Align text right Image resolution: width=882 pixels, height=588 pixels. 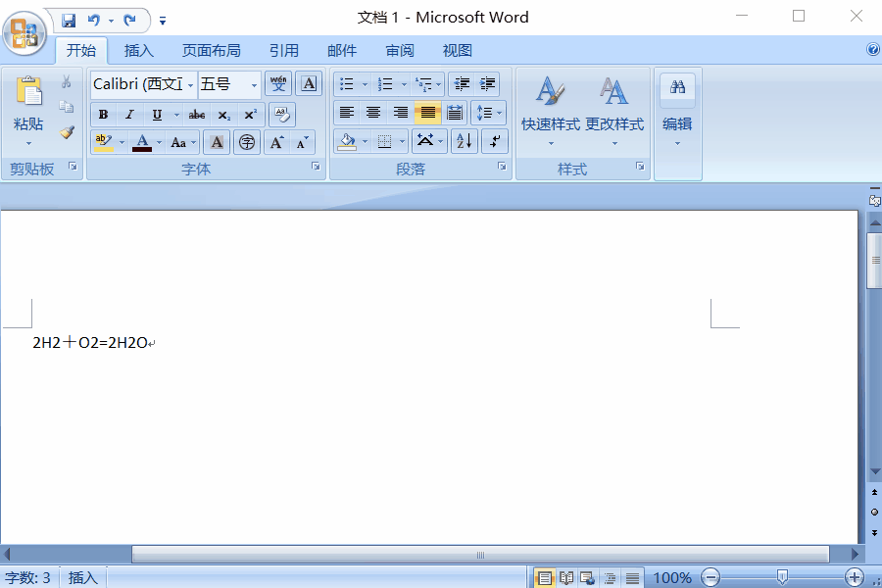click(400, 113)
